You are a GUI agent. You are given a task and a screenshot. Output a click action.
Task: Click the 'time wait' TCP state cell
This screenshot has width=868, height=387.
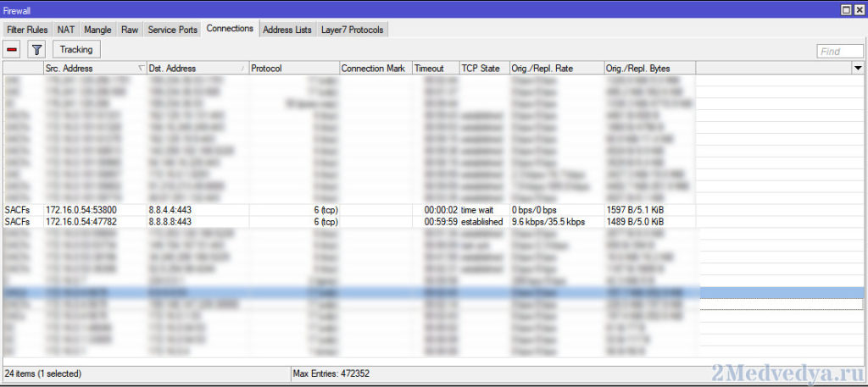pos(477,210)
